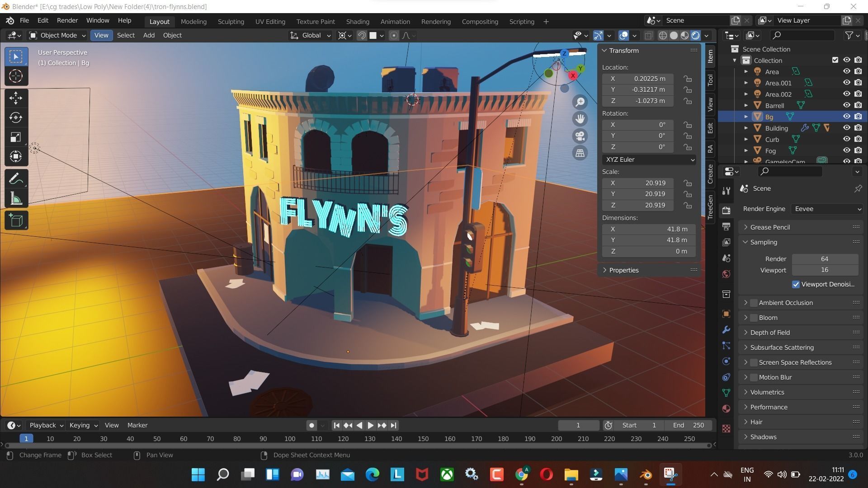The width and height of the screenshot is (868, 488).
Task: Play the animation
Action: coord(370,426)
